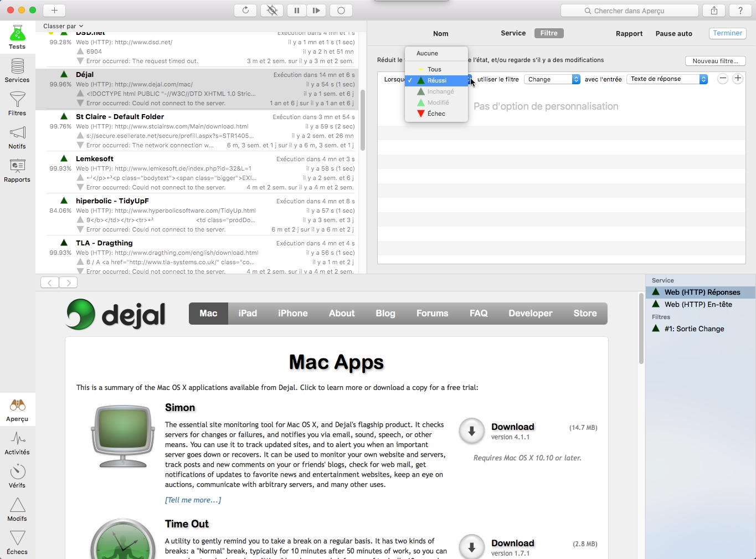
Task: Open the Change filter dropdown
Action: [552, 79]
